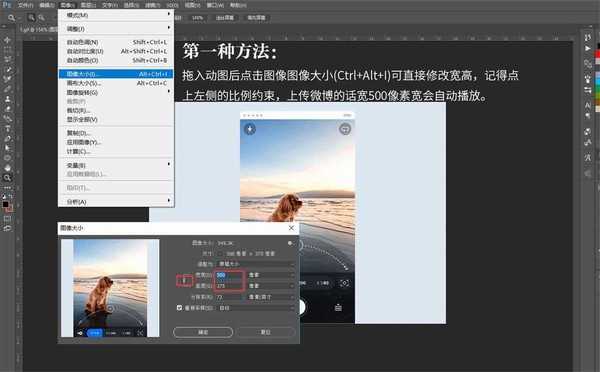Image resolution: width=600 pixels, height=372 pixels.
Task: Click the 确定 button in Image Size
Action: (x=203, y=332)
